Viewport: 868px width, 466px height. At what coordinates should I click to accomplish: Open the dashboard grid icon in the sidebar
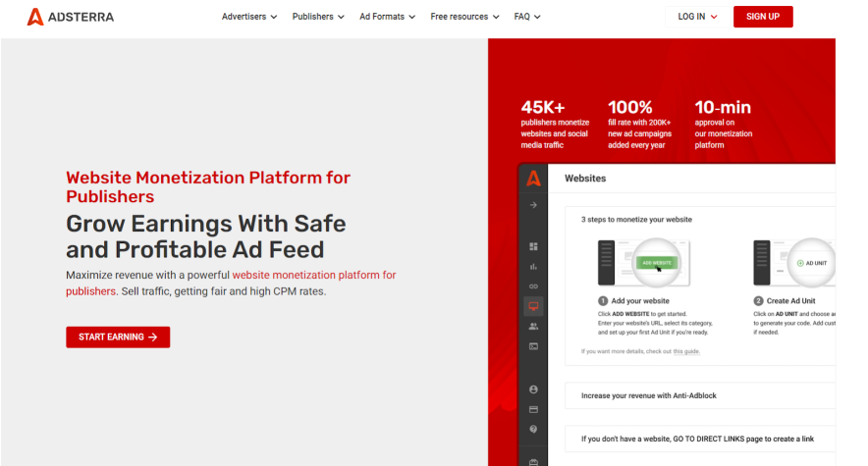coord(533,246)
